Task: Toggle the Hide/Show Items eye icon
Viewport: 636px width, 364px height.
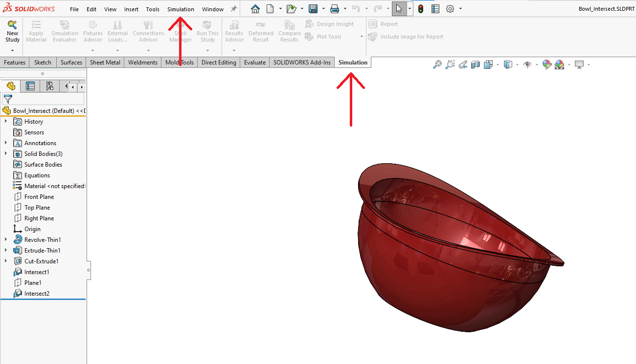Action: click(527, 64)
